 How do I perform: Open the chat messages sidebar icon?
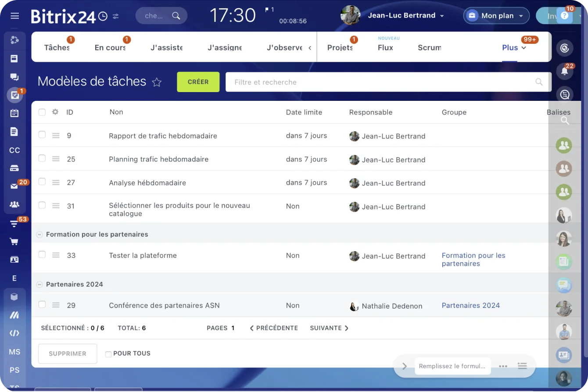14,77
